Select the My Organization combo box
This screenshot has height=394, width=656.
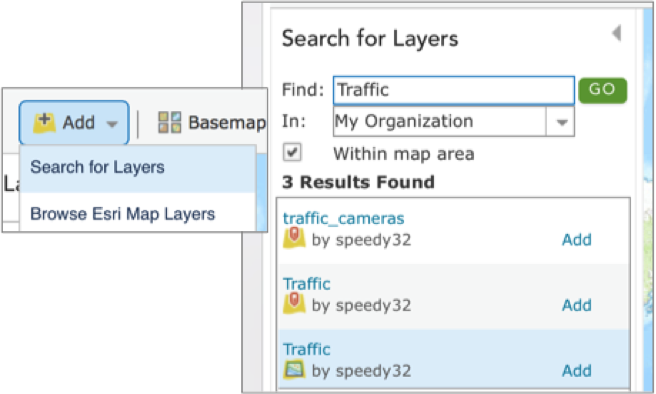(x=454, y=122)
